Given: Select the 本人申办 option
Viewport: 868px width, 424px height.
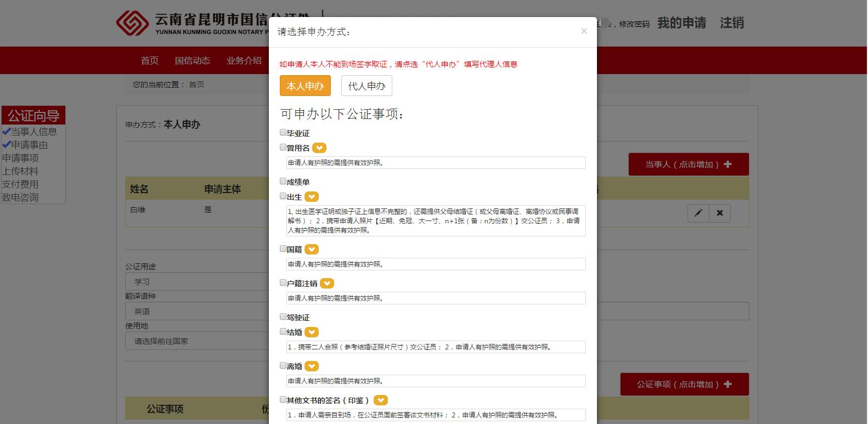Looking at the screenshot, I should click(305, 86).
